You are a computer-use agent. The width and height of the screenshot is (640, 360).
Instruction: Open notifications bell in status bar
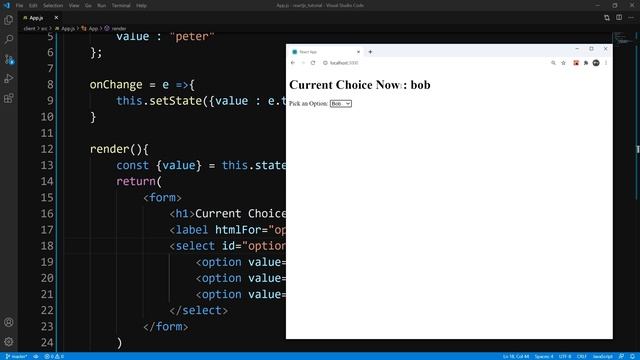coord(632,356)
